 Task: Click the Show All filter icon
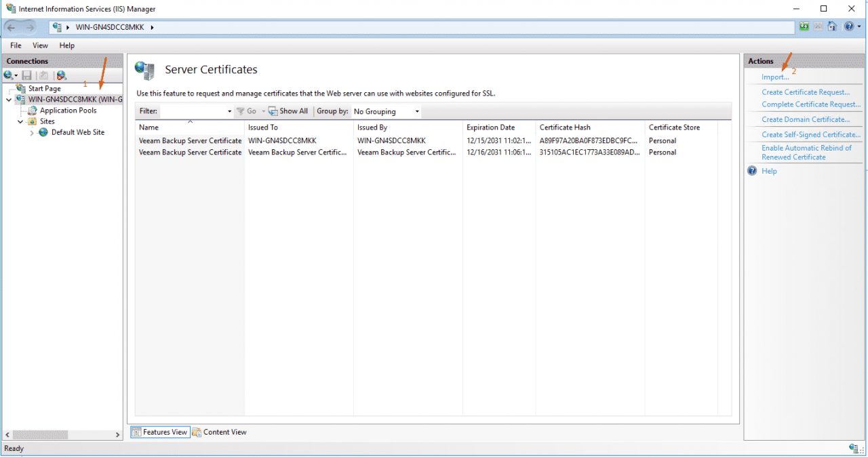(288, 111)
